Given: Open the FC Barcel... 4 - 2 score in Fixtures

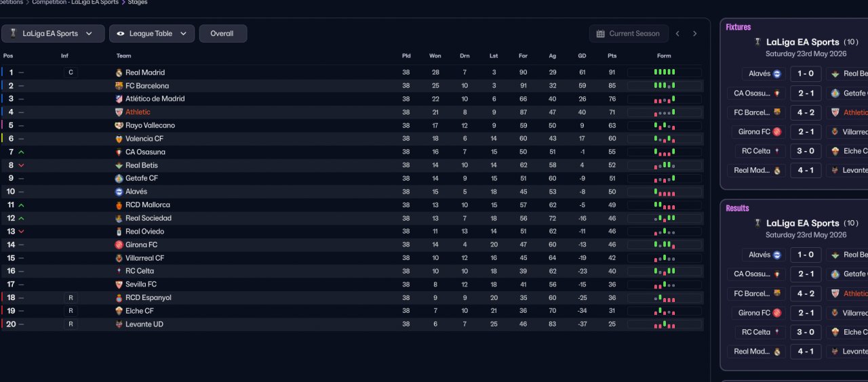Looking at the screenshot, I should (x=806, y=112).
